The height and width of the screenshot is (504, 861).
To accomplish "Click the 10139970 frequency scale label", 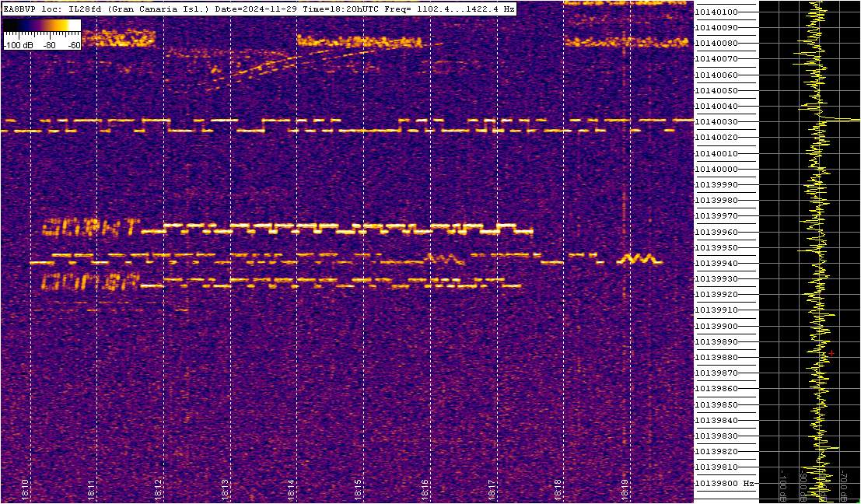I will click(x=716, y=215).
